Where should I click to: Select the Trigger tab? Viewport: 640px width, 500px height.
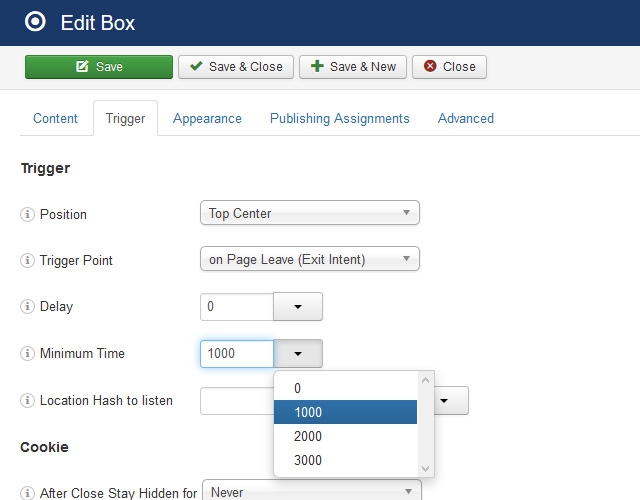point(125,118)
